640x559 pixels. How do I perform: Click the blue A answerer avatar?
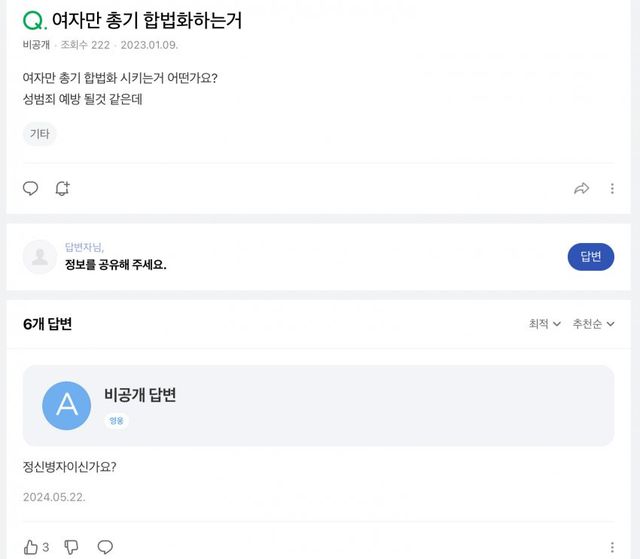[66, 405]
